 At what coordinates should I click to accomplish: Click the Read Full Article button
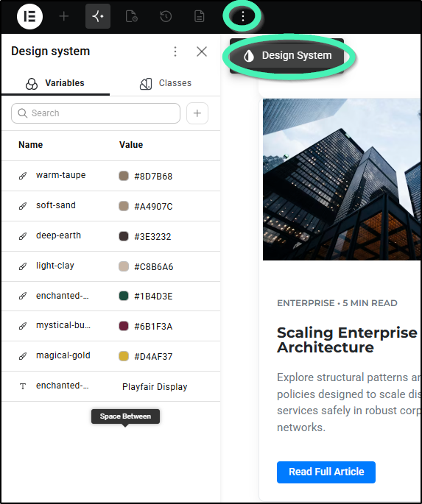coord(326,472)
